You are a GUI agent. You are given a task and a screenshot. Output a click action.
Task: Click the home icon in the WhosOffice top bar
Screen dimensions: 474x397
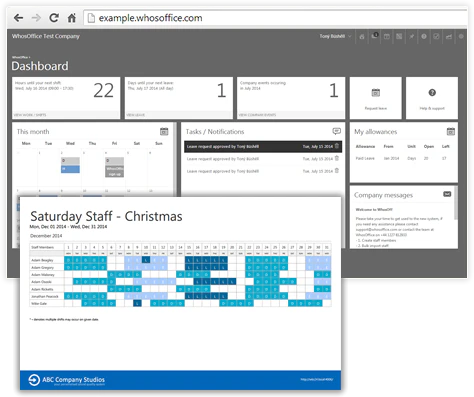[362, 37]
